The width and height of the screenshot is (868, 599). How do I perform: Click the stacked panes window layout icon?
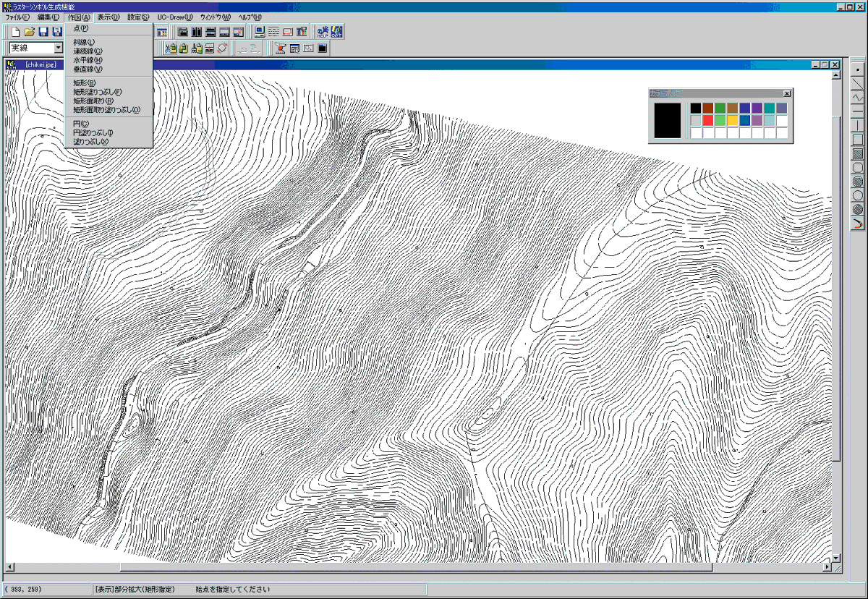(210, 33)
